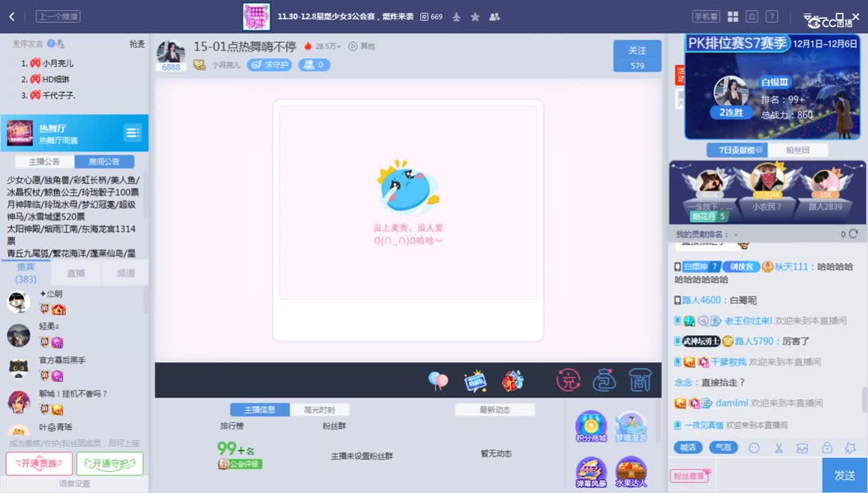Open the 手机看 mobile viewing option
Screen dimensions: 868x493
tap(706, 16)
